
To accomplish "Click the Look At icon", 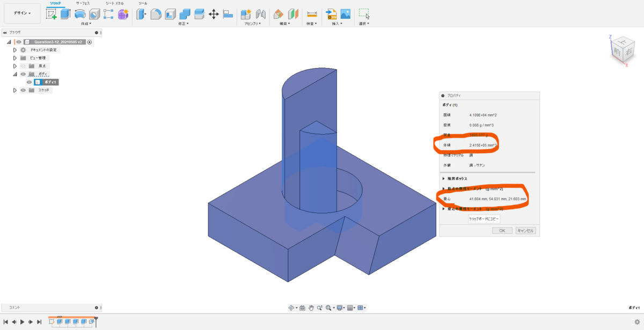I will (303, 307).
